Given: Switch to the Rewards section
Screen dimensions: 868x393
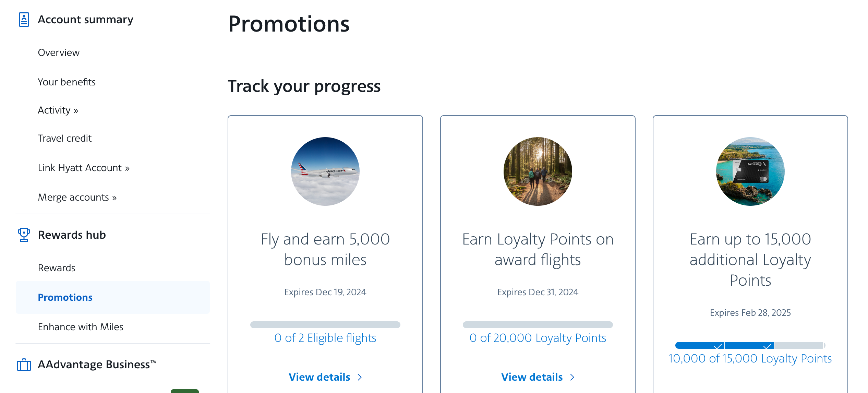Looking at the screenshot, I should tap(57, 268).
